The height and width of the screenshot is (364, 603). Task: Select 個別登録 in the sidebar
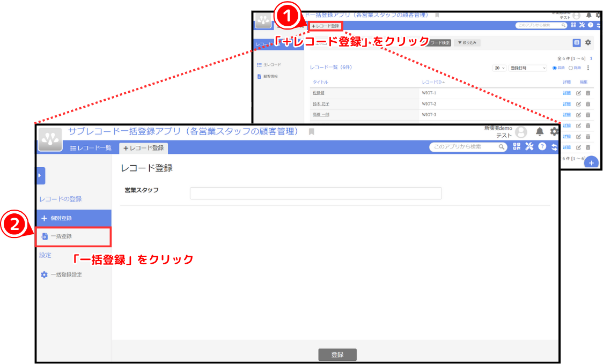[73, 218]
